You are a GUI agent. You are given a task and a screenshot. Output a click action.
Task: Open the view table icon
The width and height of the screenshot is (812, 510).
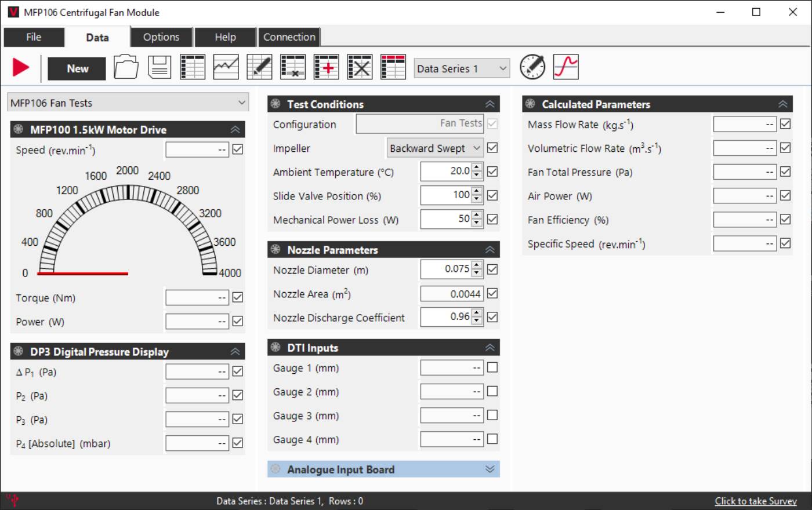tap(193, 67)
